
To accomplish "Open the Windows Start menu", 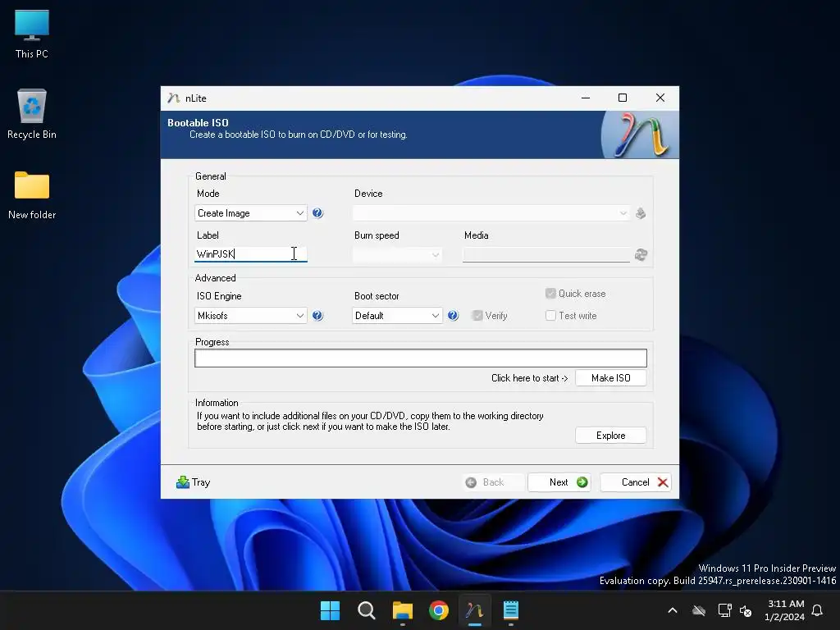I will tap(330, 610).
